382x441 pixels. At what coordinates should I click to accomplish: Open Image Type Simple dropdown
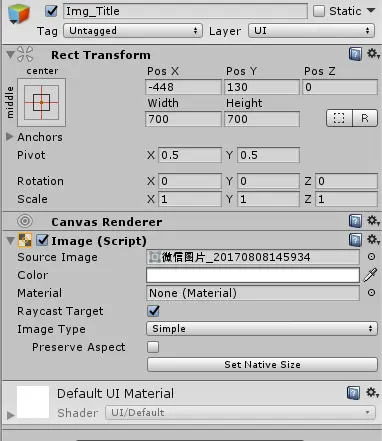(262, 329)
